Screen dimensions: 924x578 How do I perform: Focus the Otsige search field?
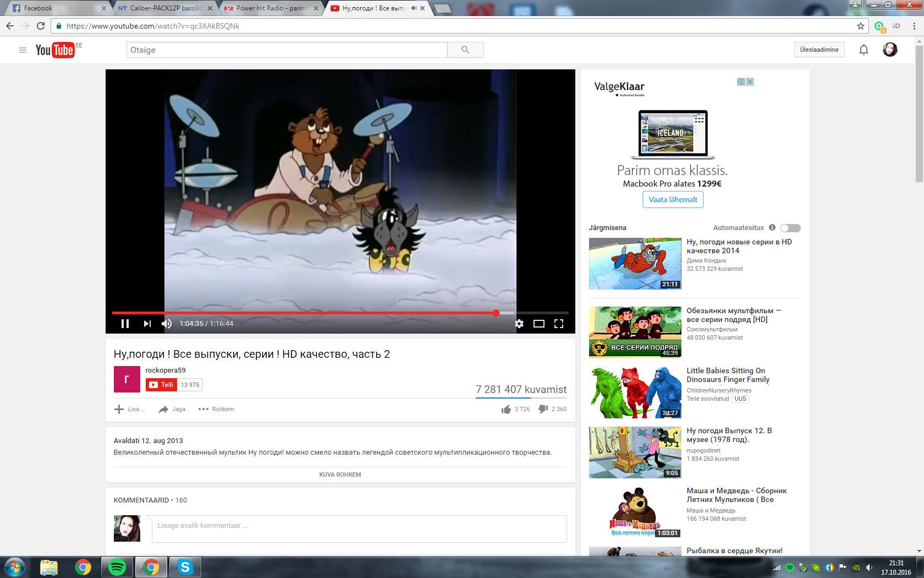pyautogui.click(x=287, y=50)
